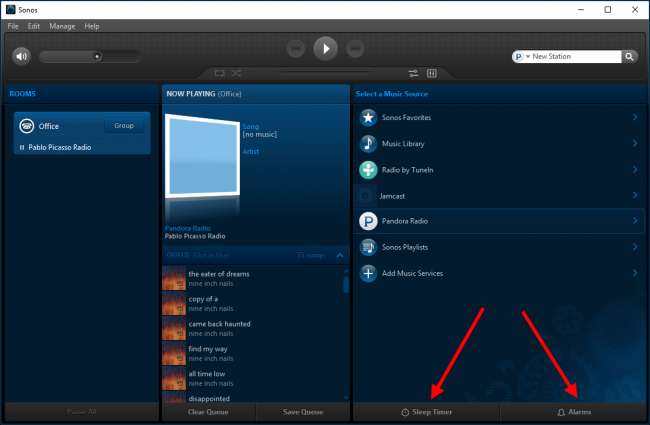Open the Help menu

click(x=92, y=26)
